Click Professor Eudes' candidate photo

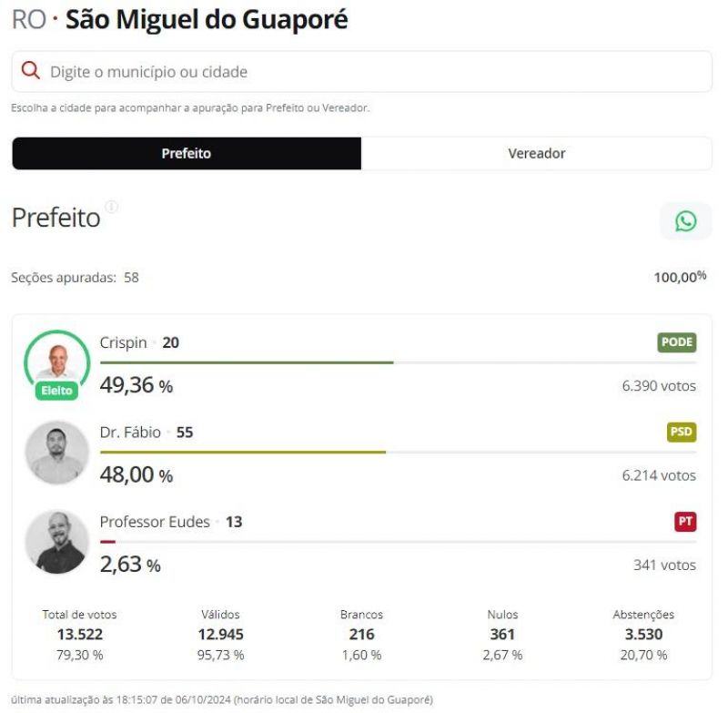[x=56, y=541]
